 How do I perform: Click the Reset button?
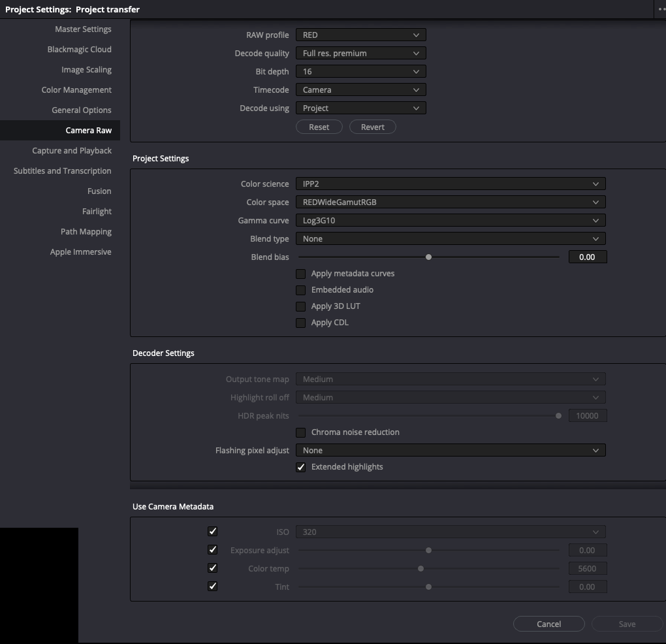point(319,127)
